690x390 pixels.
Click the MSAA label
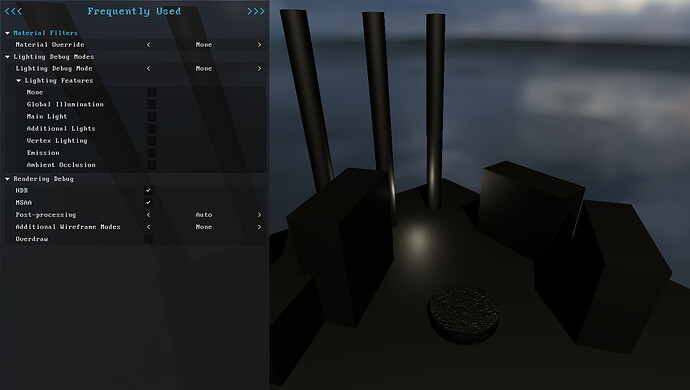point(24,202)
